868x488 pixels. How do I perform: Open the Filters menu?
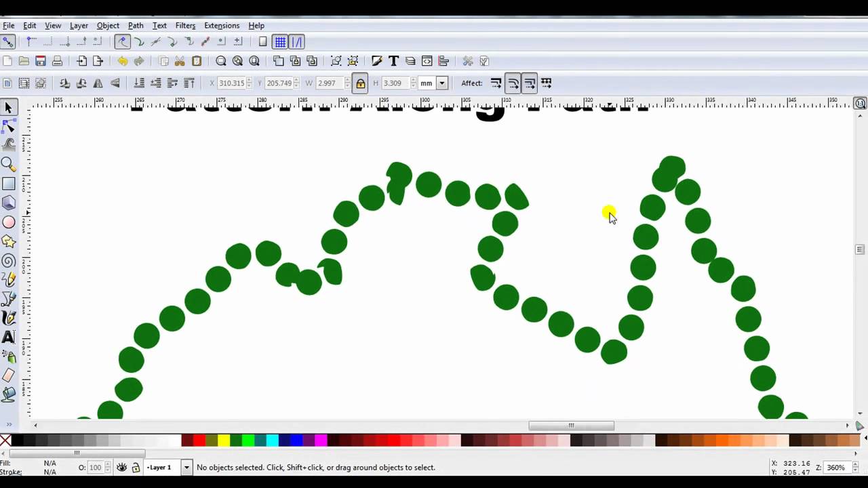pos(185,26)
